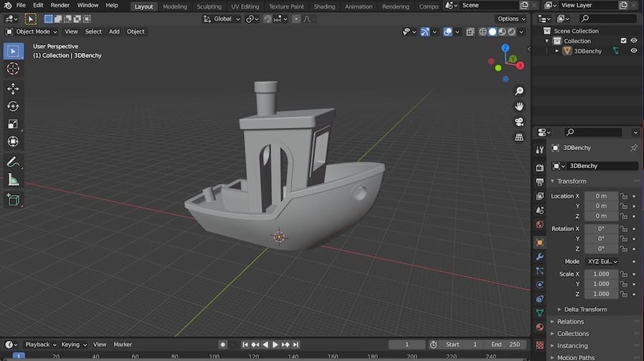Open Object Data properties triangle icon
Image resolution: width=644 pixels, height=361 pixels.
coord(540,313)
